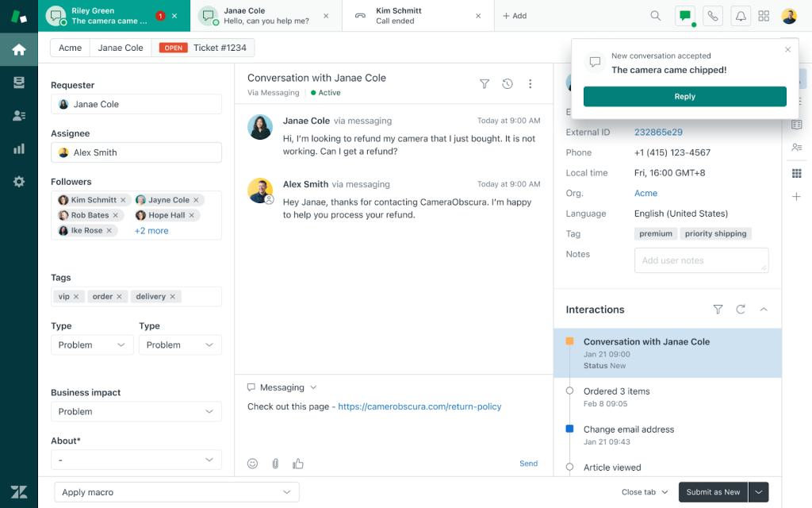Select the Customers icon in the left sidebar

(x=19, y=114)
